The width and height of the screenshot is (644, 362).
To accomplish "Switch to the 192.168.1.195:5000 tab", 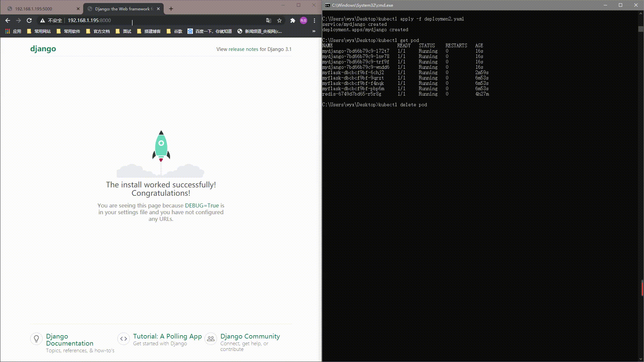I will [40, 9].
